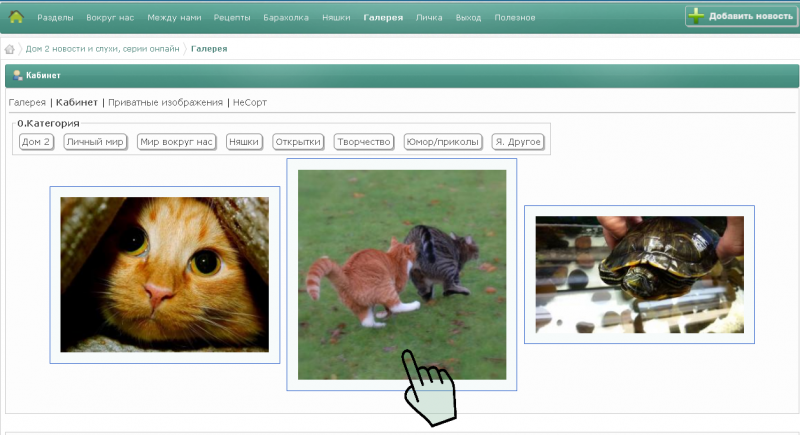Open the Полезное menu item
Screen dimensions: 800x435
coord(515,17)
